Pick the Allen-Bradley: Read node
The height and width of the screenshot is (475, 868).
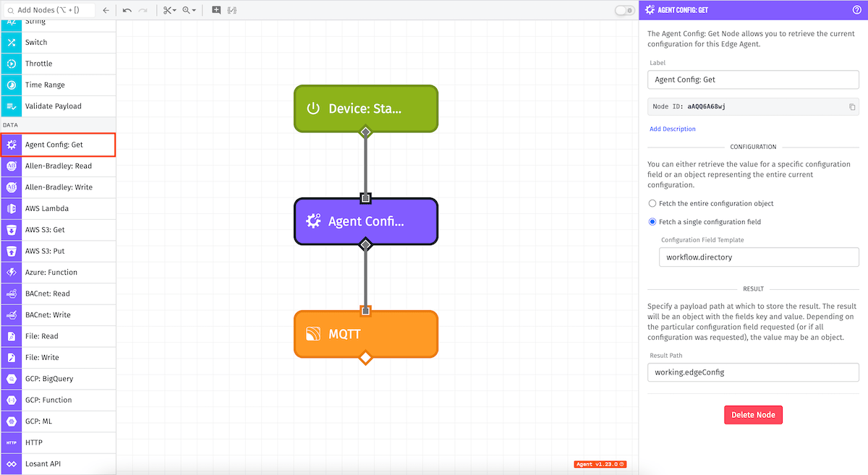(x=58, y=166)
